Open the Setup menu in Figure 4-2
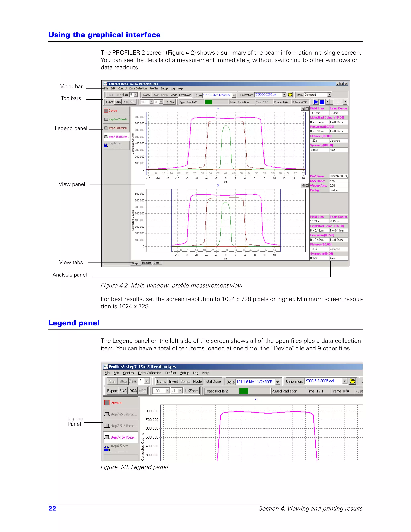This screenshot has width=411, height=532. point(164,88)
